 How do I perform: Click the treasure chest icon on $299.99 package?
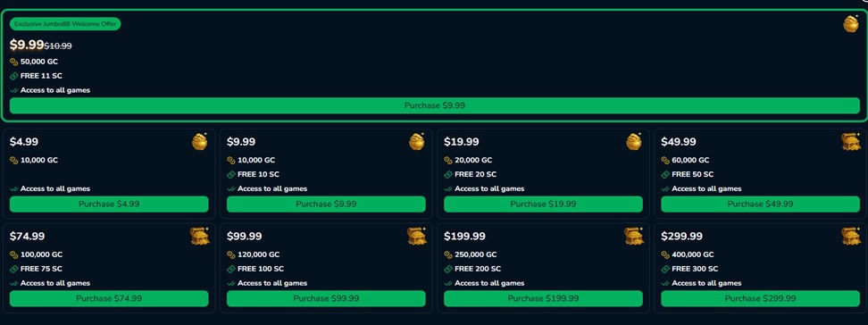point(851,237)
